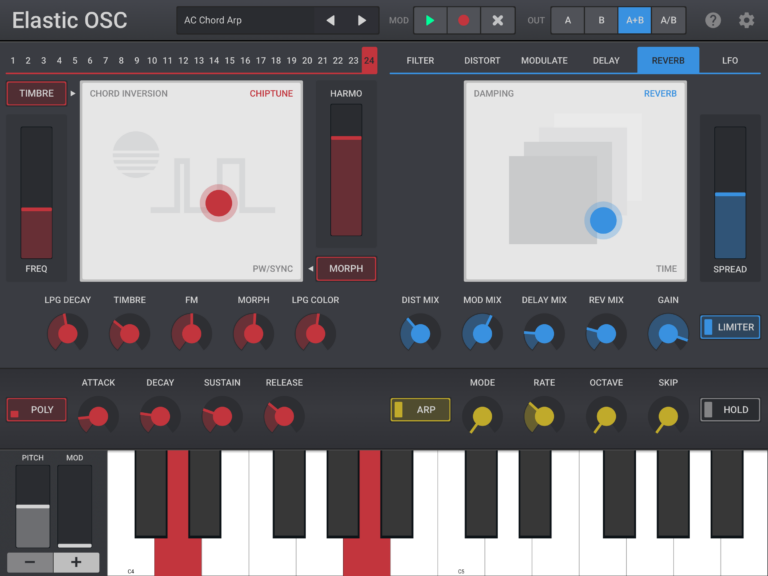Click the ATTACK envelope knob
This screenshot has width=768, height=576.
(98, 416)
